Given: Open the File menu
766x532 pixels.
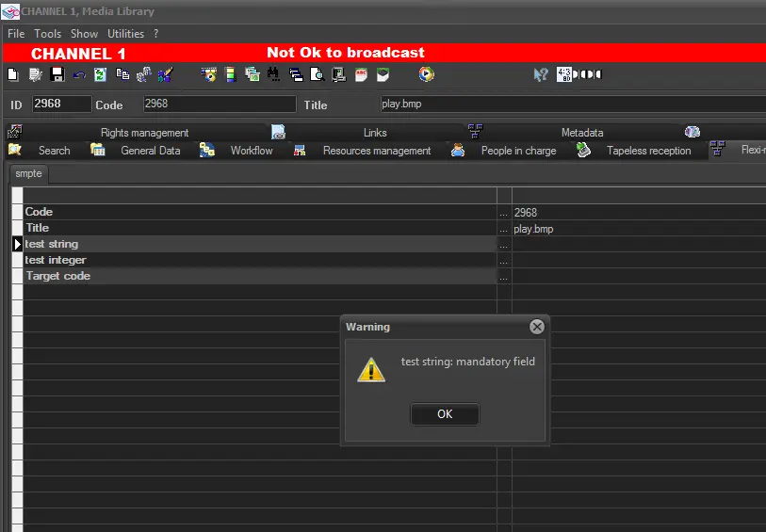Looking at the screenshot, I should click(16, 33).
